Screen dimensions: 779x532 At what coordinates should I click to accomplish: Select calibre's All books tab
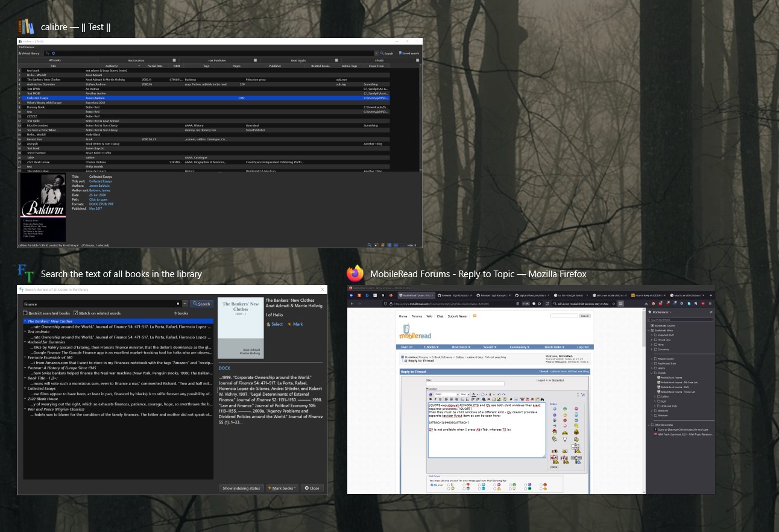point(55,60)
